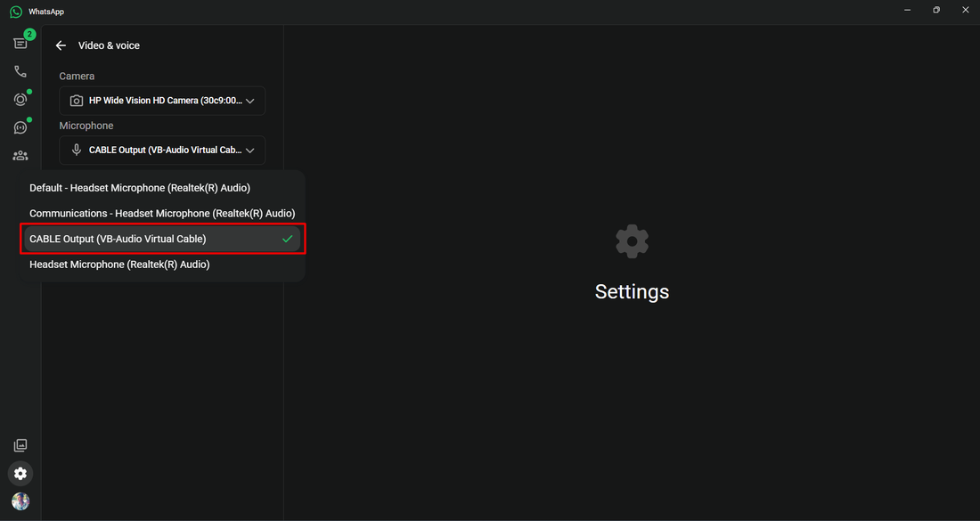Click the Camera section label
980x521 pixels.
(77, 77)
